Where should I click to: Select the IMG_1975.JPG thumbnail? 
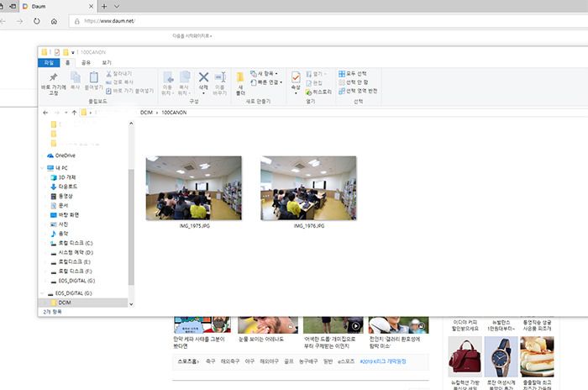click(194, 188)
